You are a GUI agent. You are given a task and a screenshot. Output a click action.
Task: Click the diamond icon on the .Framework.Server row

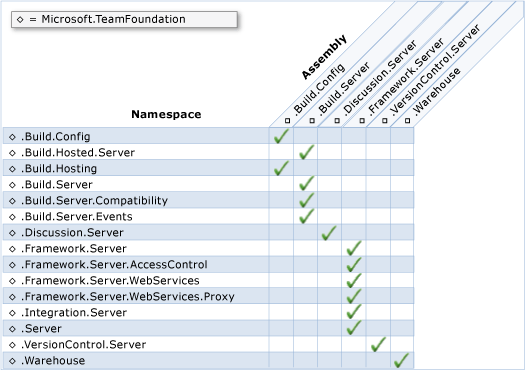pos(12,249)
